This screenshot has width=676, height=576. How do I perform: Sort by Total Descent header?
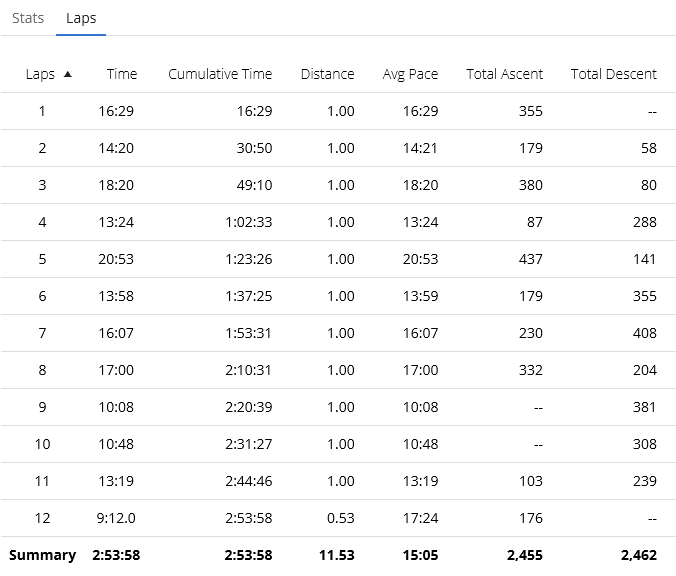tap(614, 74)
